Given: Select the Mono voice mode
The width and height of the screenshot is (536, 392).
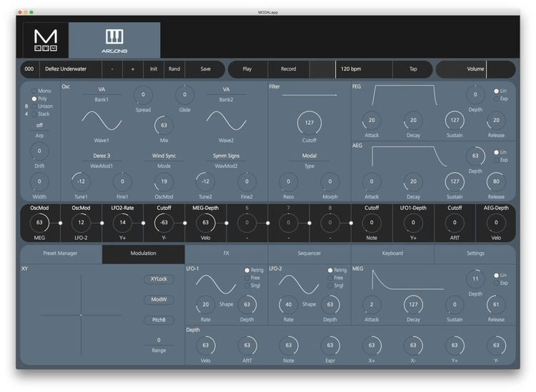Looking at the screenshot, I should pos(33,91).
